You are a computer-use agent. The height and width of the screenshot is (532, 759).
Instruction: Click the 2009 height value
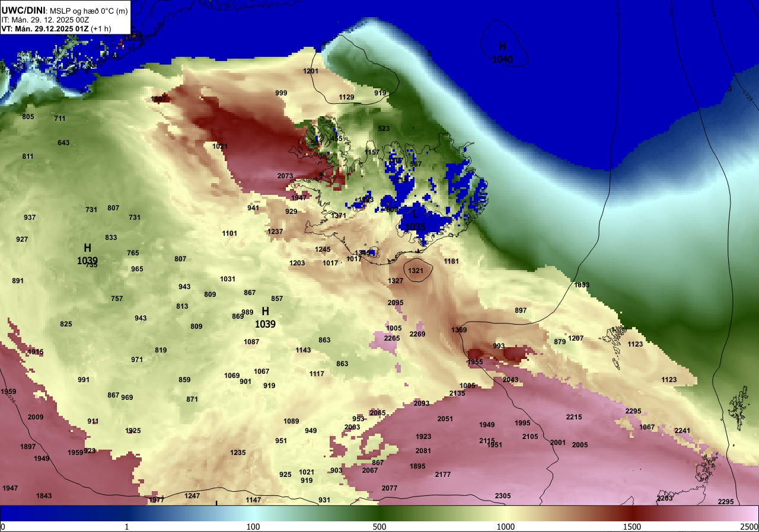[36, 417]
